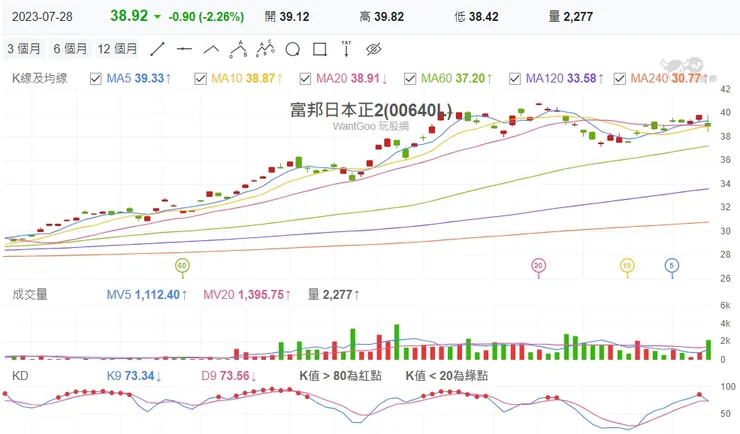Click the change value -0.90 (-2.26%)
Viewport: 740px width, 434px height.
pyautogui.click(x=206, y=17)
